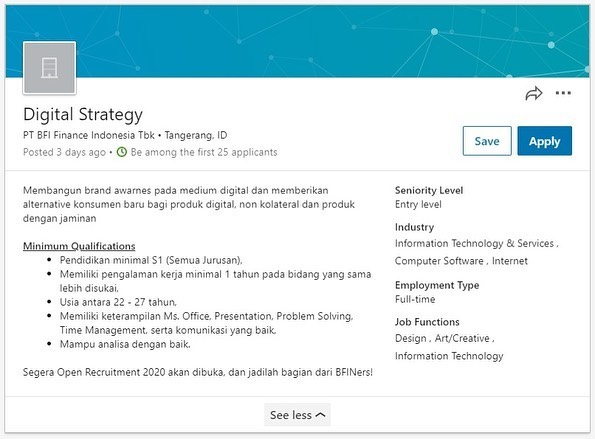The height and width of the screenshot is (439, 595).
Task: Click the Tangerang, ID location text
Action: point(196,135)
